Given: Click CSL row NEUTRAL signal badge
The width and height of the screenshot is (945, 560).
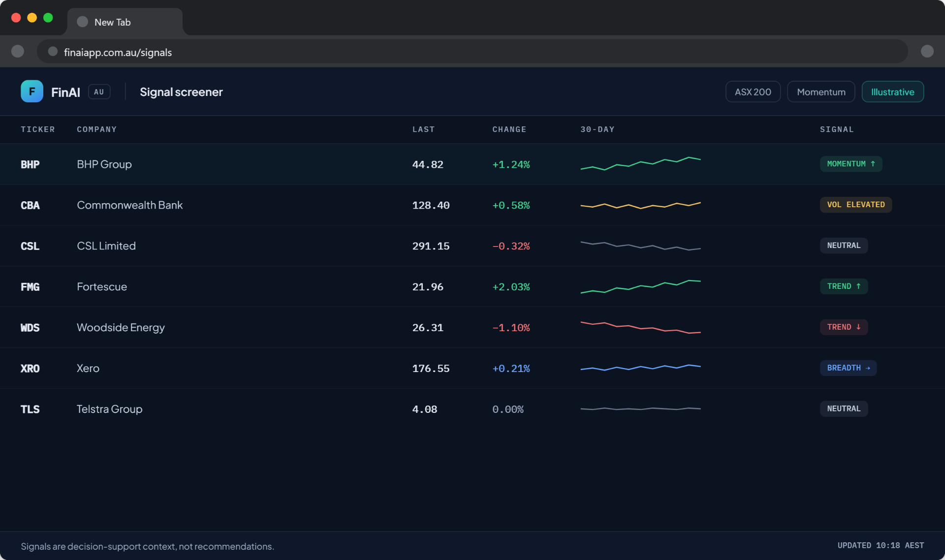Looking at the screenshot, I should click(844, 246).
